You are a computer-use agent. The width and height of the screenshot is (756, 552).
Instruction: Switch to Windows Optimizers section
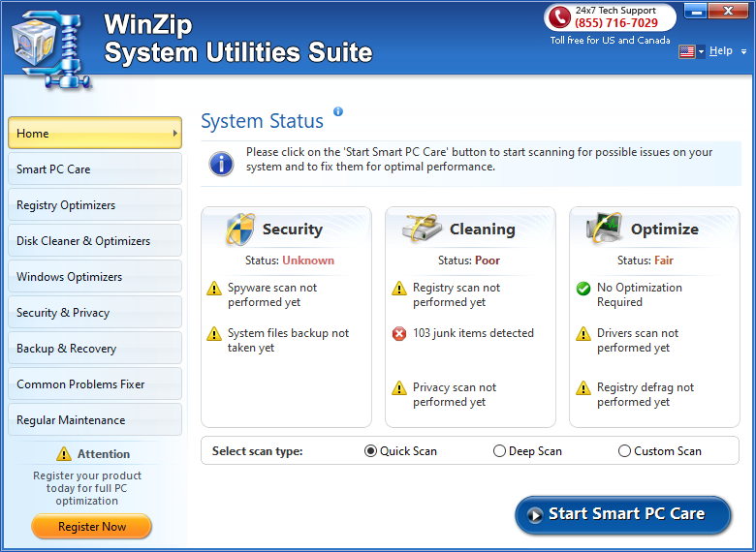pyautogui.click(x=95, y=276)
